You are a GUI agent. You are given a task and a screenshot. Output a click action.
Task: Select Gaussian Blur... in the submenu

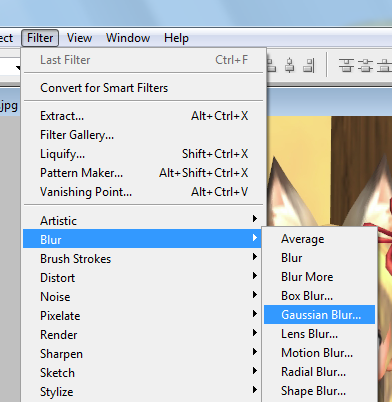[320, 314]
